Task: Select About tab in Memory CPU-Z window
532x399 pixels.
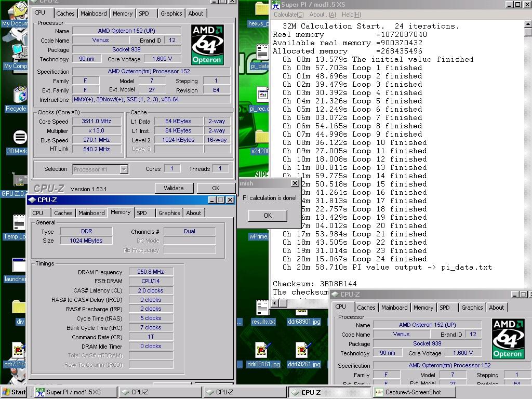Action: (194, 213)
